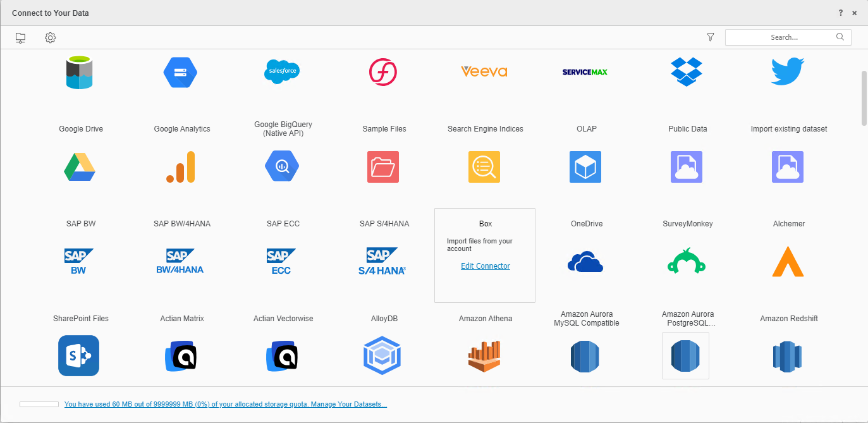Open the settings gear in toolbar
This screenshot has width=868, height=423.
coord(51,38)
